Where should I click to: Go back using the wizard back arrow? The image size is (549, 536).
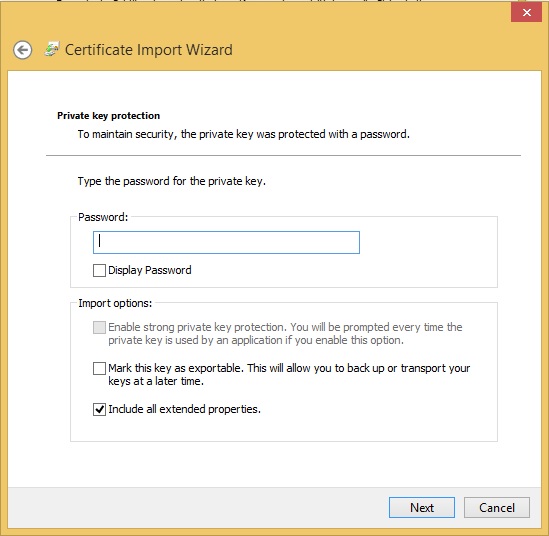pos(23,50)
